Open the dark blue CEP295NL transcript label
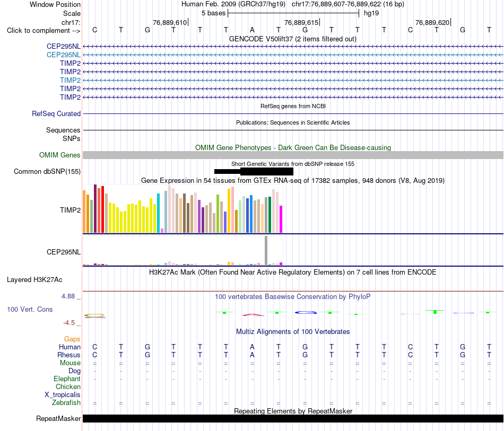The width and height of the screenshot is (504, 431). [x=64, y=46]
